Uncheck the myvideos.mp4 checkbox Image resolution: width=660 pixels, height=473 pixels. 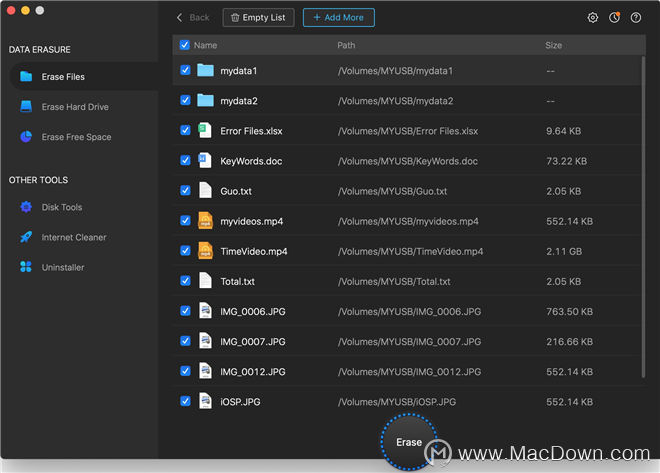tap(185, 221)
